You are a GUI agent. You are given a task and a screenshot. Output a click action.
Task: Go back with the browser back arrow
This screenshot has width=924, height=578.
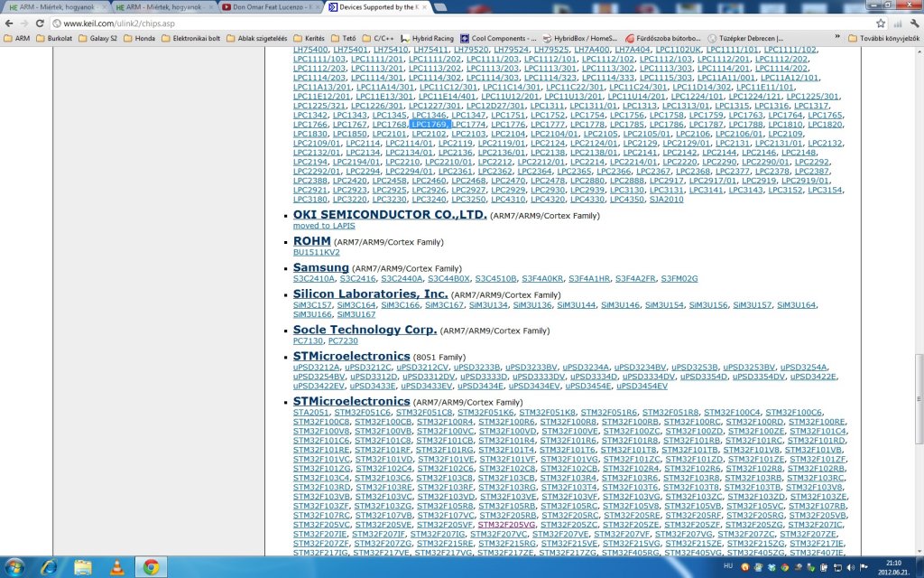(9, 23)
